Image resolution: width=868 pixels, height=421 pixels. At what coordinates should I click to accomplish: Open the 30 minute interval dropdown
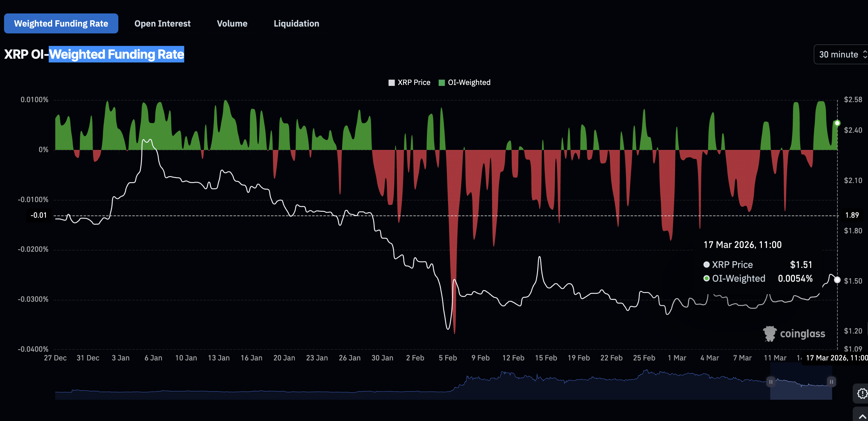838,55
